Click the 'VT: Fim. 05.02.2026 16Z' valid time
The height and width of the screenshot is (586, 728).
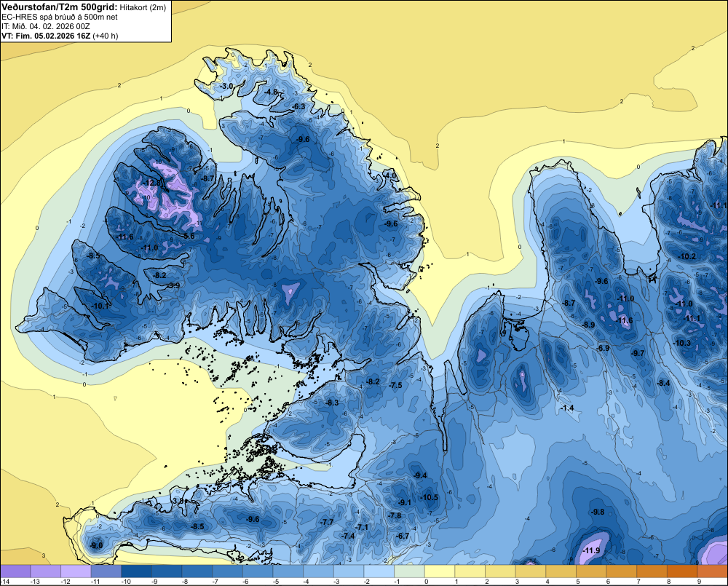(46, 36)
